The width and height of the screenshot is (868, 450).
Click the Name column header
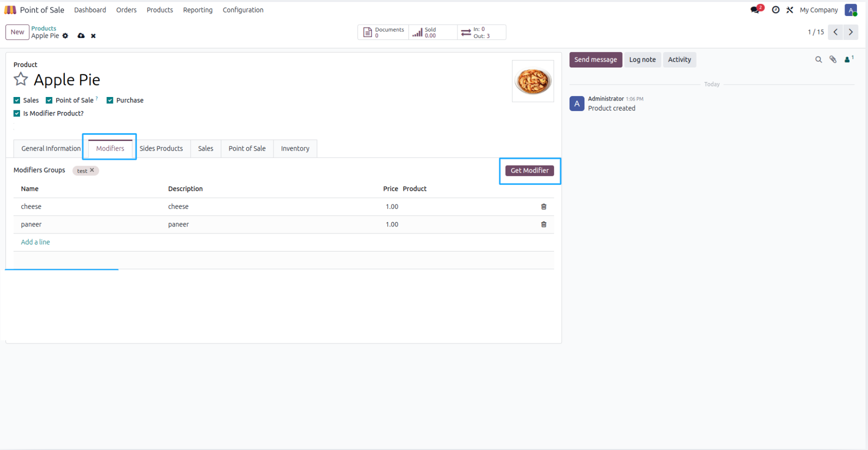[x=30, y=189]
